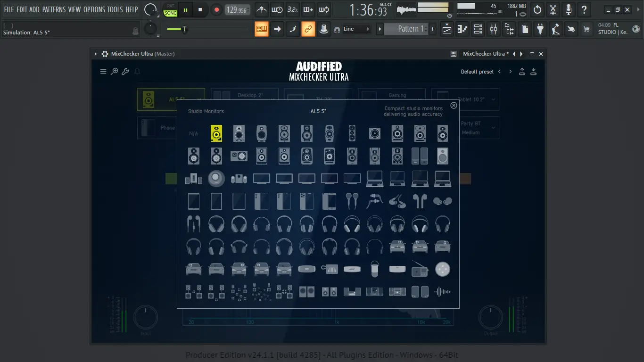Select the speaker system with center subwoofer icon
The width and height of the screenshot is (644, 362).
[194, 179]
